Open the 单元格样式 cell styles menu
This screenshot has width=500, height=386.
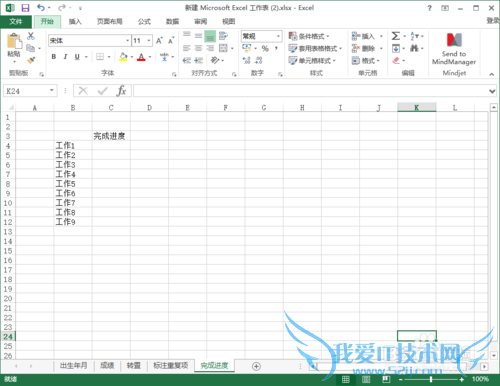click(312, 60)
